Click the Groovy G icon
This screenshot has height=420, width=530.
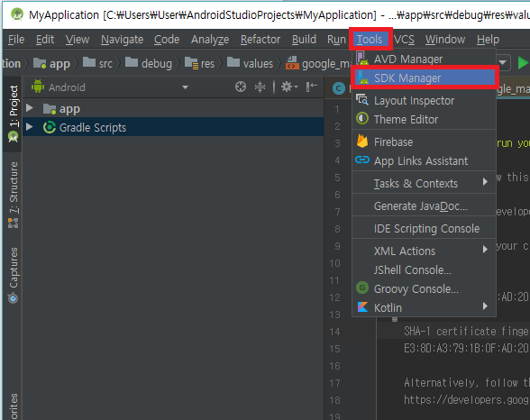[x=362, y=288]
